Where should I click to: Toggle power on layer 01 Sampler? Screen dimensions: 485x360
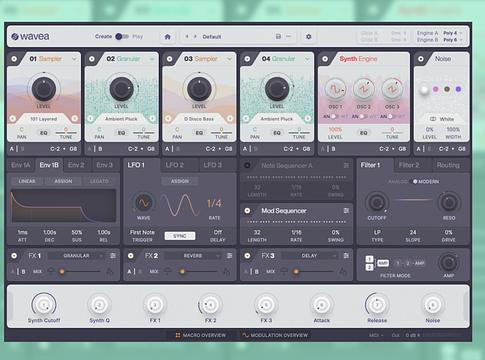coord(14,59)
